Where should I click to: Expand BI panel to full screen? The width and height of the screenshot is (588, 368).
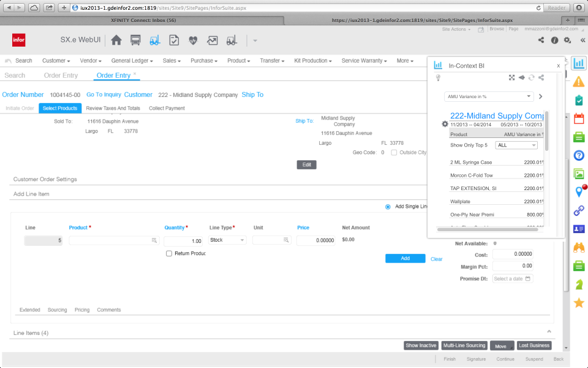511,77
